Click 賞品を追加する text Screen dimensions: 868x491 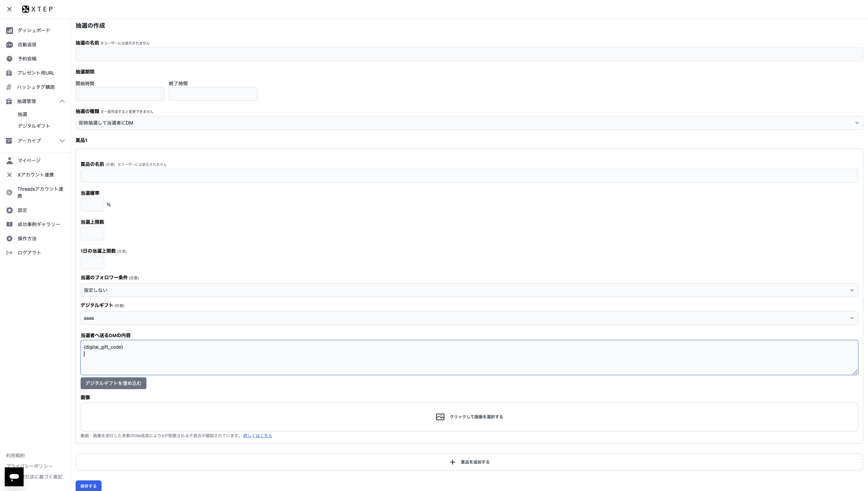click(x=475, y=462)
